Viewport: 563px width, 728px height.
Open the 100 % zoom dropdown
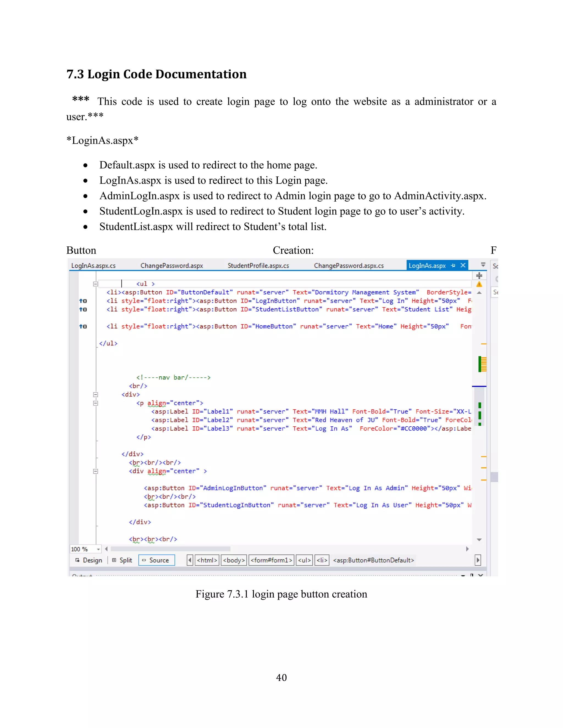pos(98,549)
